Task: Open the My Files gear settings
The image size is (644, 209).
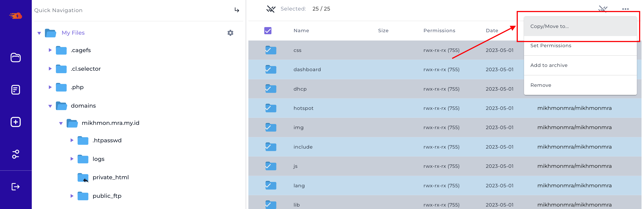Action: pyautogui.click(x=230, y=33)
